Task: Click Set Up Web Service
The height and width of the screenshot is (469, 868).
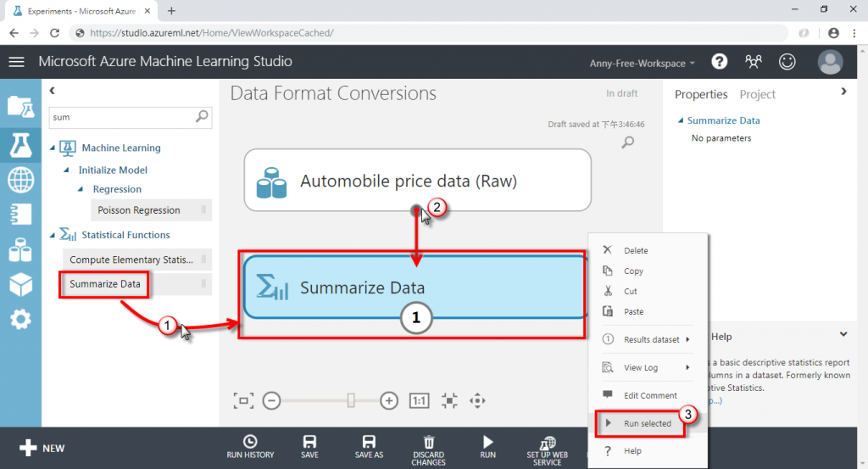Action: click(547, 450)
